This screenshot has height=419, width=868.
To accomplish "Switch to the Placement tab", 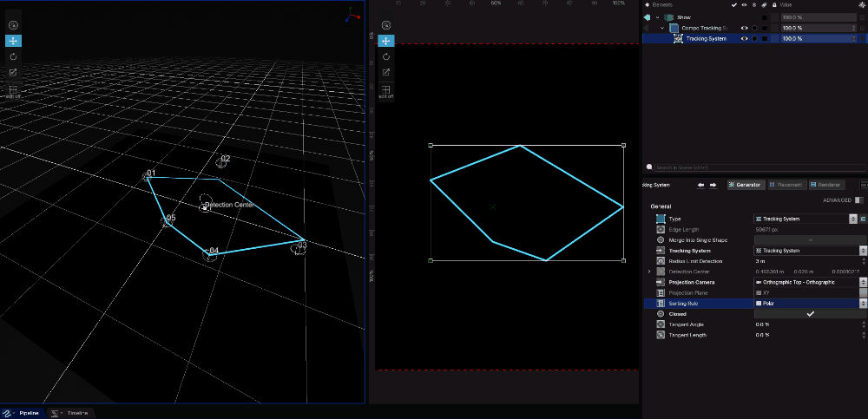I will coord(786,185).
